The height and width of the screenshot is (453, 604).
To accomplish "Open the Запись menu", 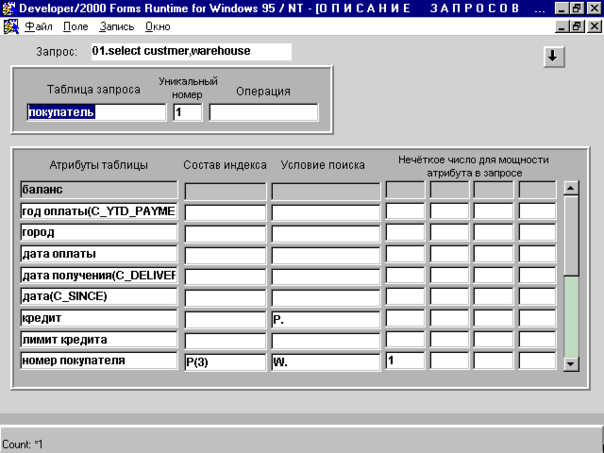I will coord(116,26).
